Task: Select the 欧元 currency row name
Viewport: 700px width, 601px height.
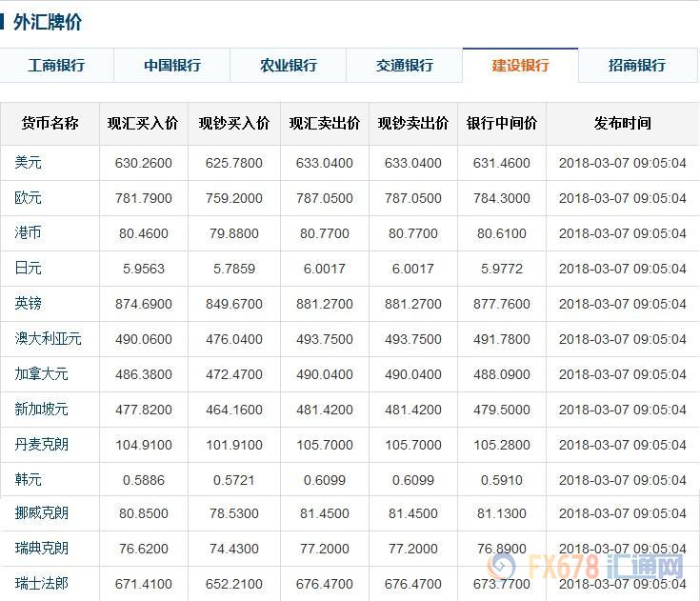Action: 29,198
